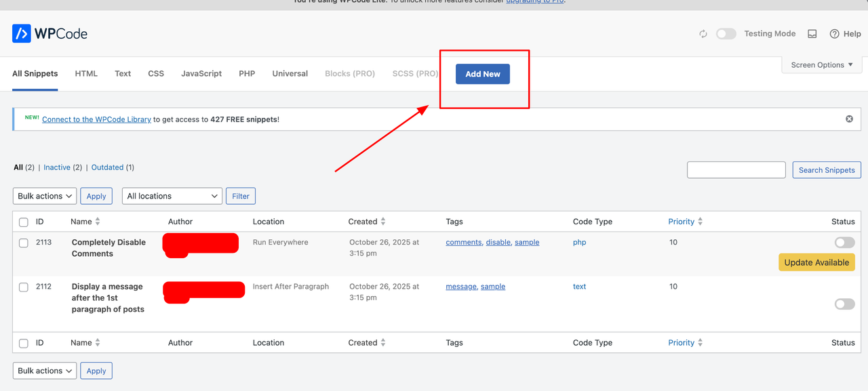
Task: Click the top Apply button
Action: click(x=96, y=196)
